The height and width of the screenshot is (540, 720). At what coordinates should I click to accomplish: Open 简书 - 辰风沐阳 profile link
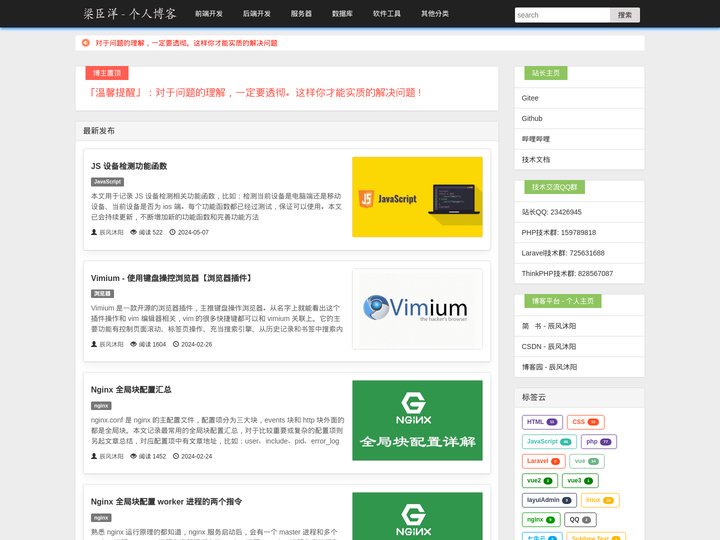[x=579, y=326]
